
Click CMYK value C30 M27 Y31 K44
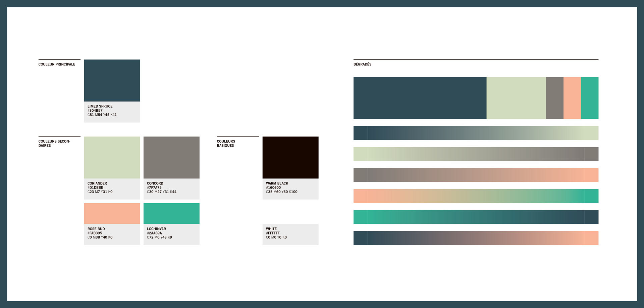[x=162, y=192]
